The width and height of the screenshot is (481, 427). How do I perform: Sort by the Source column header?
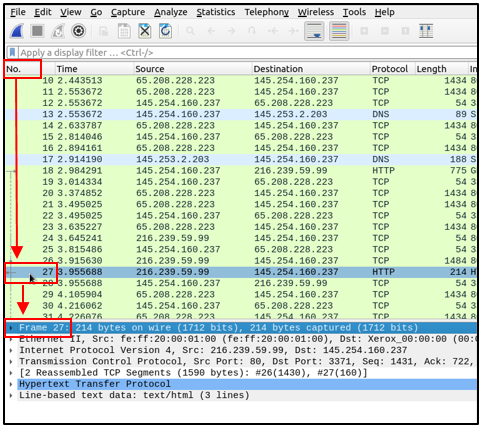point(193,69)
